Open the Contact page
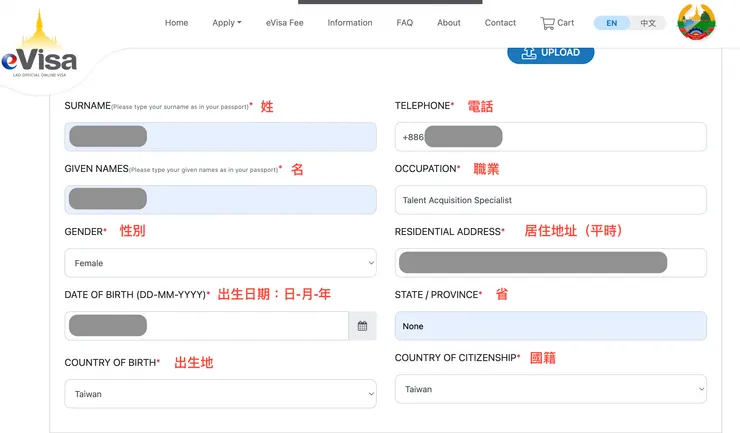Image resolution: width=740 pixels, height=433 pixels. (500, 23)
